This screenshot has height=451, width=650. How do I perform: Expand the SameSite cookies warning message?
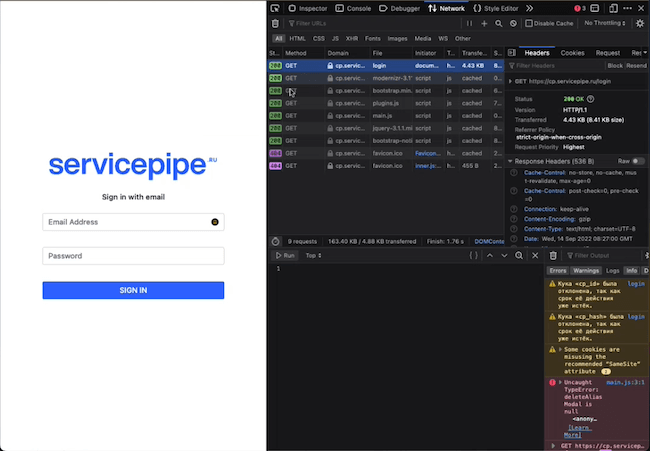pyautogui.click(x=560, y=349)
